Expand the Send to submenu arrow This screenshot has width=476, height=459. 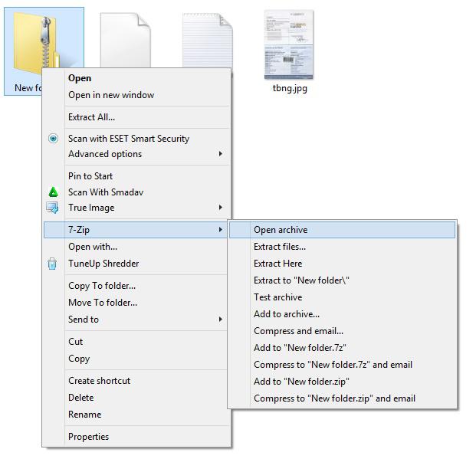coord(221,319)
